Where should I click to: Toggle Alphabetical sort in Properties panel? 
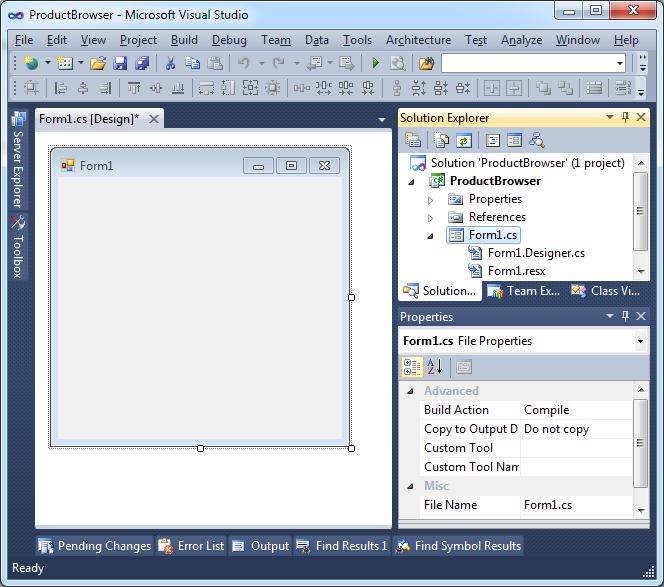click(x=435, y=367)
